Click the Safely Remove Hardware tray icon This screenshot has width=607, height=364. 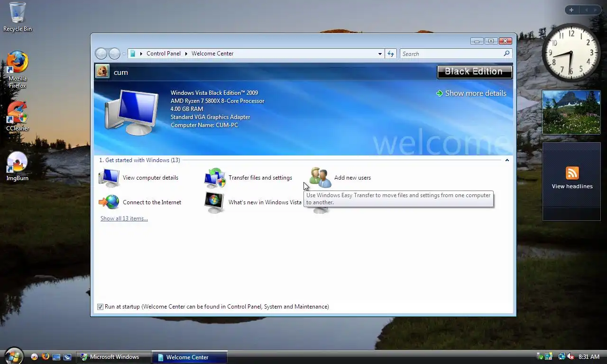[540, 357]
